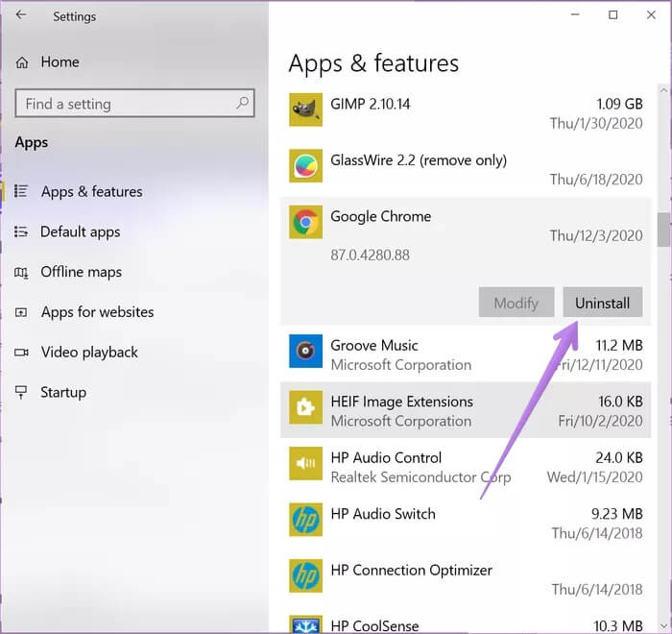
Task: Click Chrome version 87.0.4280.88 text
Action: point(370,256)
